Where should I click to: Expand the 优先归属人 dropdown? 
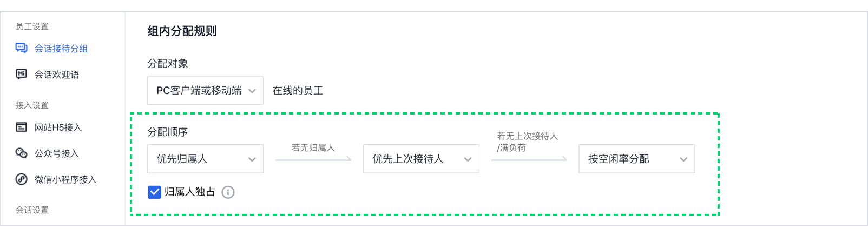[205, 159]
